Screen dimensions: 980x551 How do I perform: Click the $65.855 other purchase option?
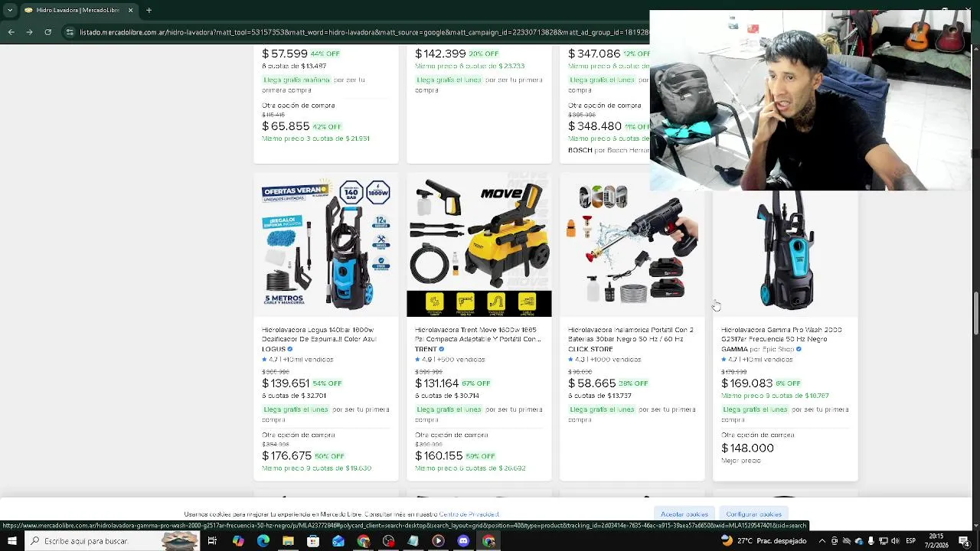[x=286, y=126]
